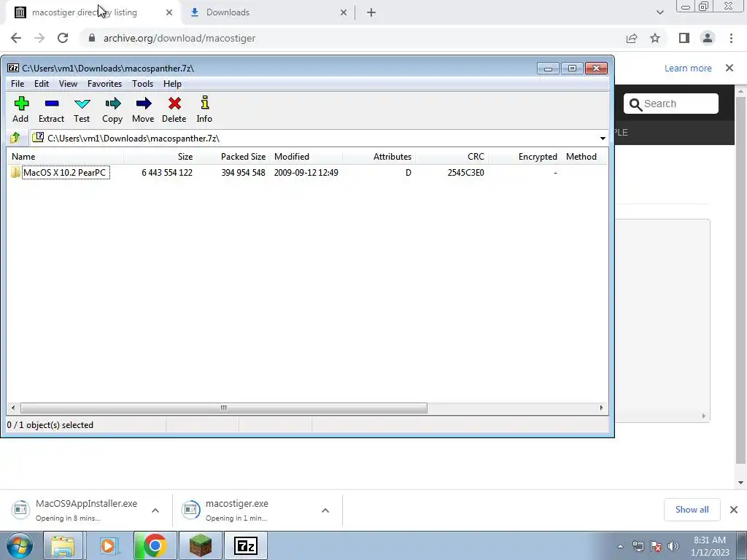
Task: Click the Learn more link
Action: (688, 68)
